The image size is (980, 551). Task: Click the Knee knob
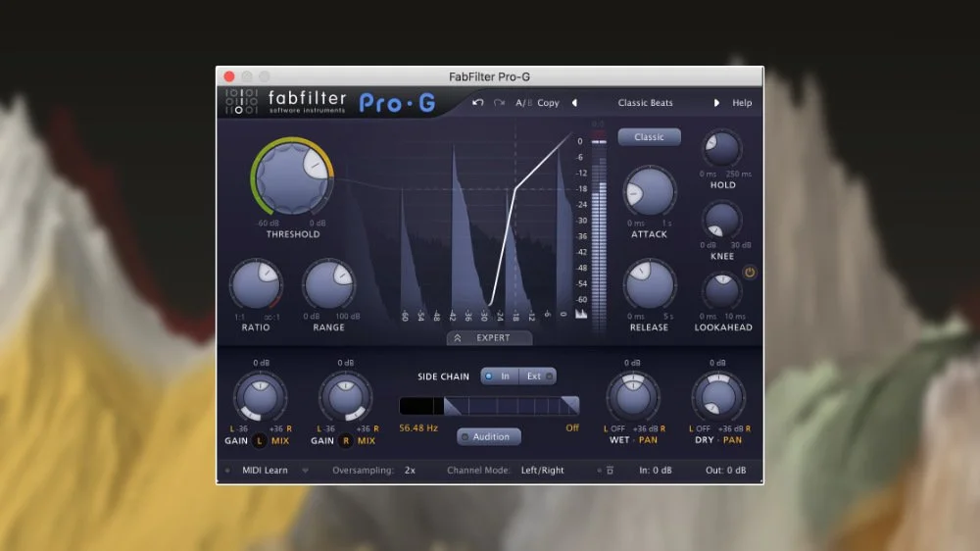722,221
